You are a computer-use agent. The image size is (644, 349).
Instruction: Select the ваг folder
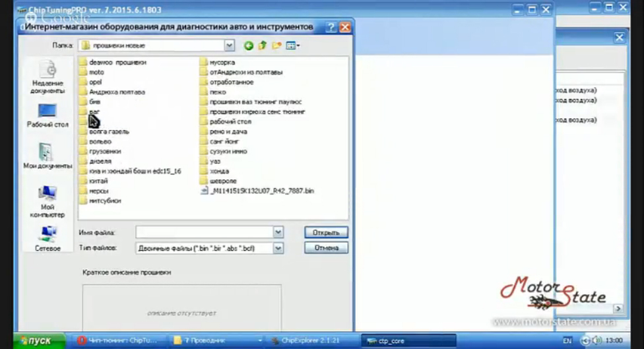pos(90,111)
